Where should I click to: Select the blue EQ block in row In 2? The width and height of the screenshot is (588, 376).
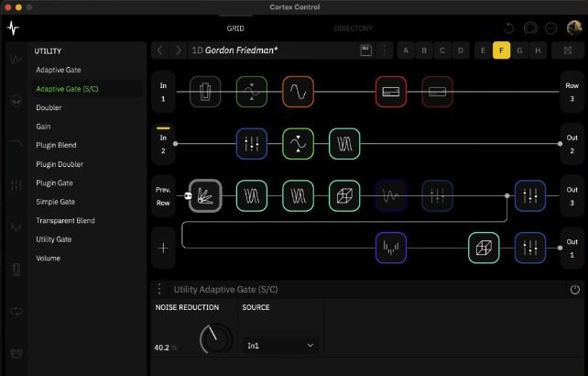[x=252, y=144]
